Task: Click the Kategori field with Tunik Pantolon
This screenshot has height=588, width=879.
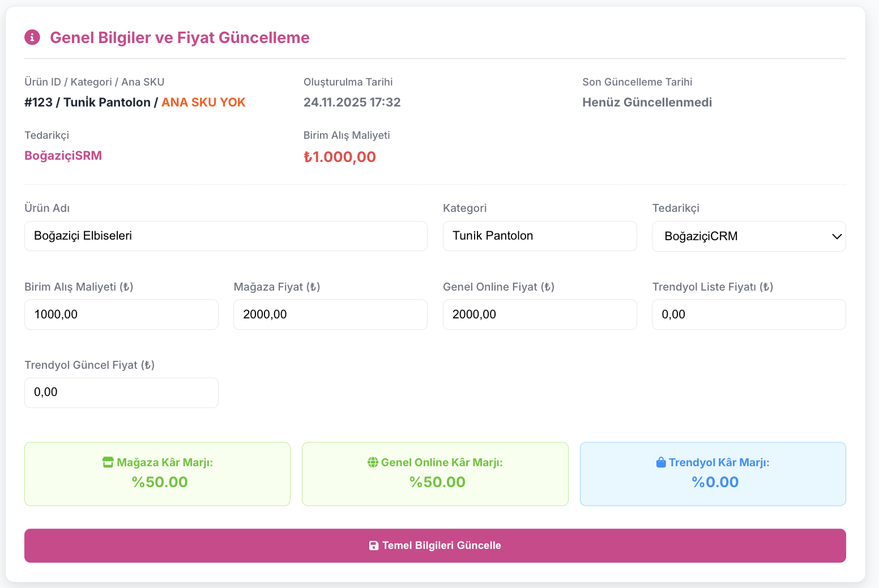Action: click(x=539, y=236)
